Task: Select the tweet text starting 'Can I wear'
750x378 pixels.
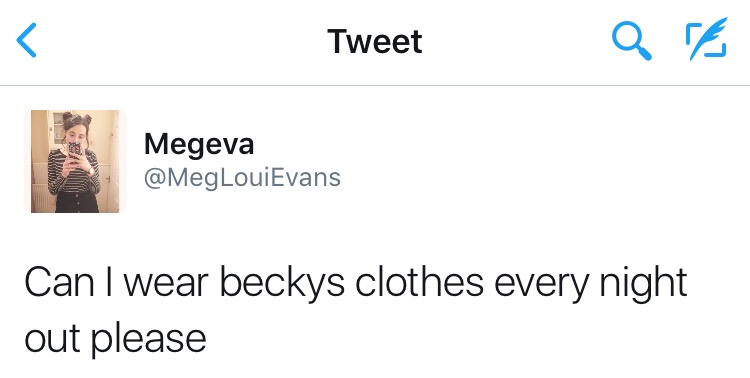Action: point(356,310)
